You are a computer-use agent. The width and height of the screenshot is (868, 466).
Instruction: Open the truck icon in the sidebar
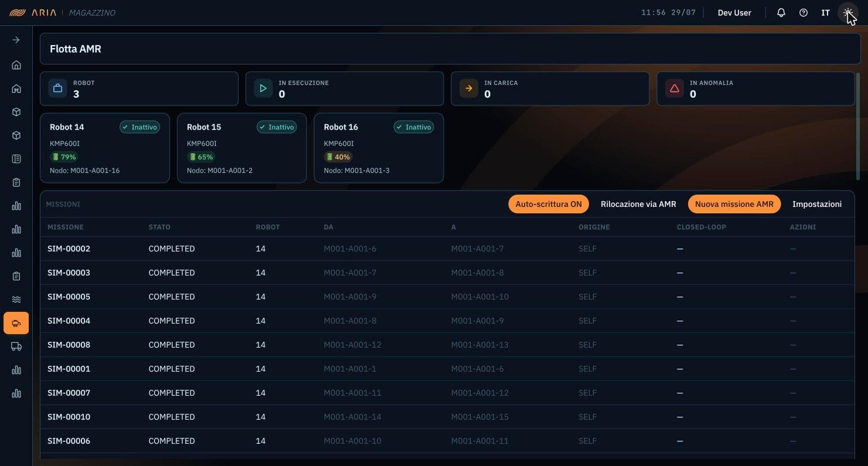[x=16, y=346]
